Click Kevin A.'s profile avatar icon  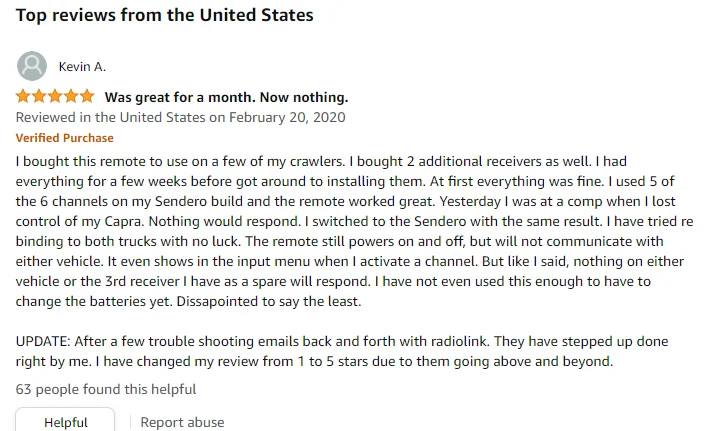pos(31,67)
